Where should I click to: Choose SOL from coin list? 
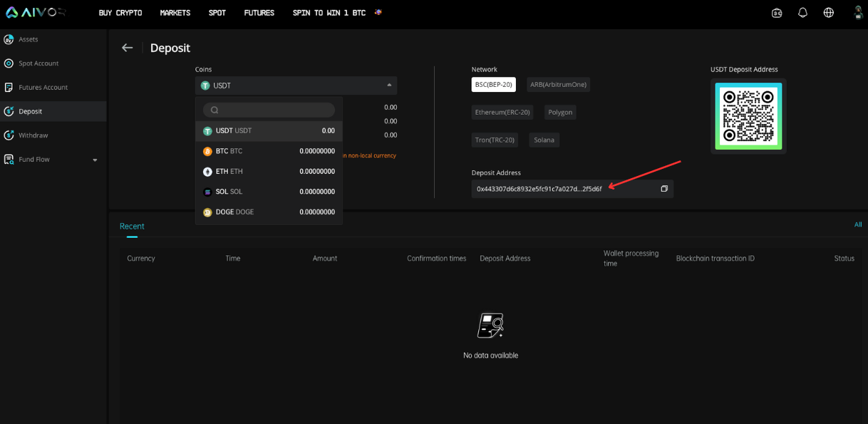[x=269, y=192]
